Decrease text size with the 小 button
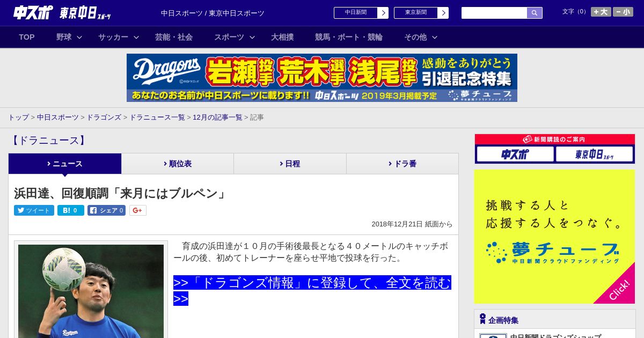The width and height of the screenshot is (644, 338). point(623,12)
